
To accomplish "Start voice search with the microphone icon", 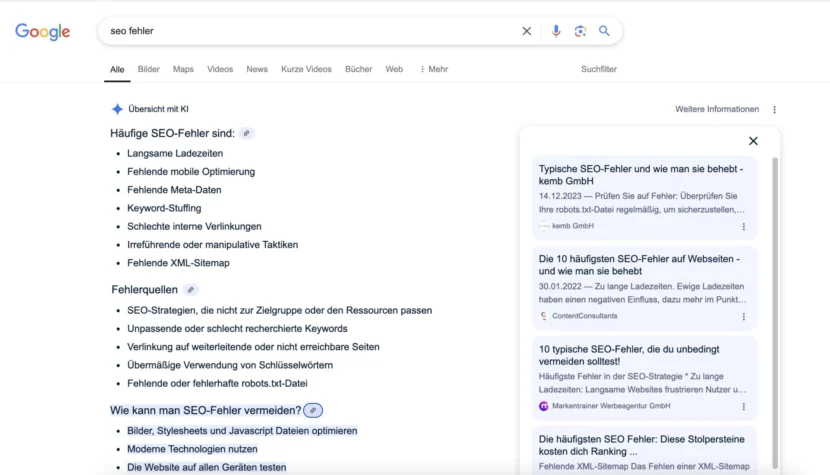I will (x=556, y=31).
